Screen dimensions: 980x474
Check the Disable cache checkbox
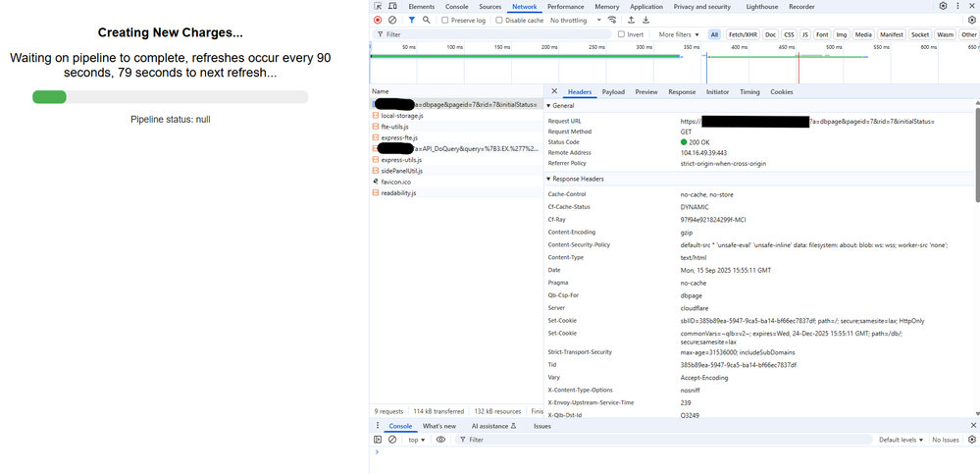click(x=499, y=20)
